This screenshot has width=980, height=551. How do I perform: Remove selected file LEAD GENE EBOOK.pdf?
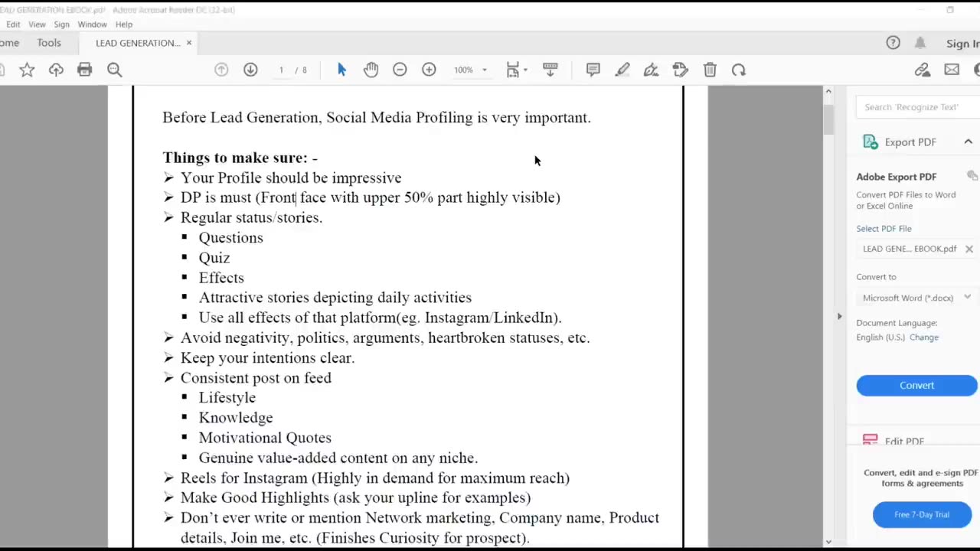pyautogui.click(x=969, y=249)
